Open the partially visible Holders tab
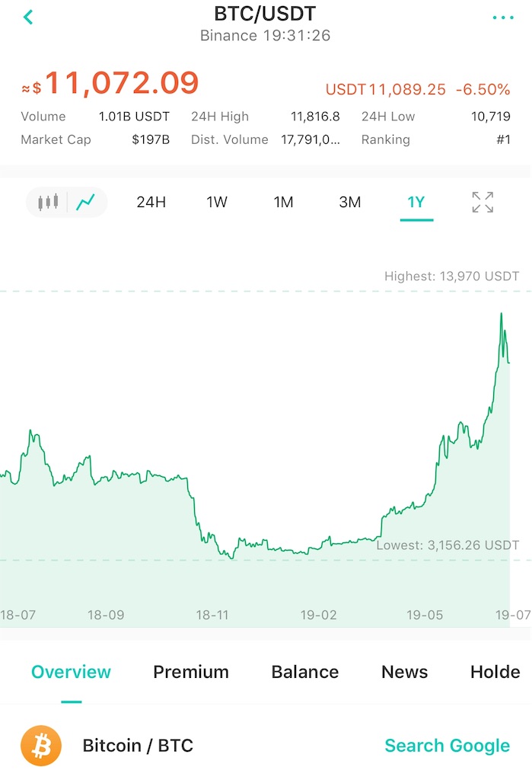 pyautogui.click(x=495, y=672)
